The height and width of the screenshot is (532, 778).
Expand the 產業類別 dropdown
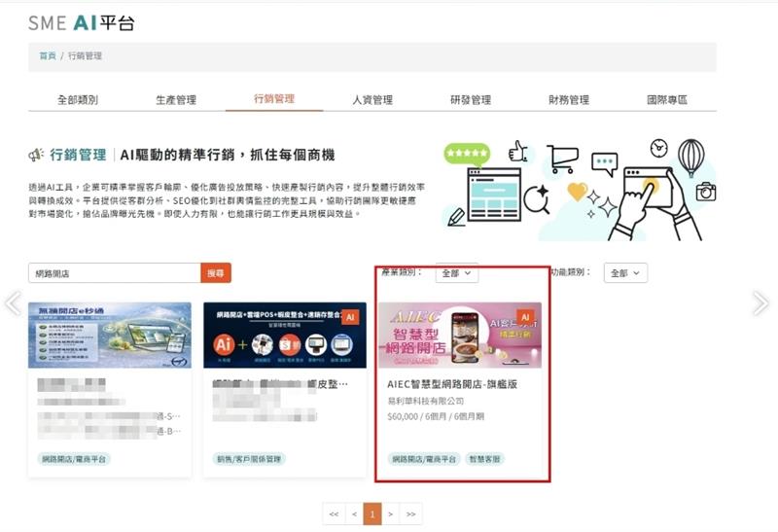(x=456, y=273)
